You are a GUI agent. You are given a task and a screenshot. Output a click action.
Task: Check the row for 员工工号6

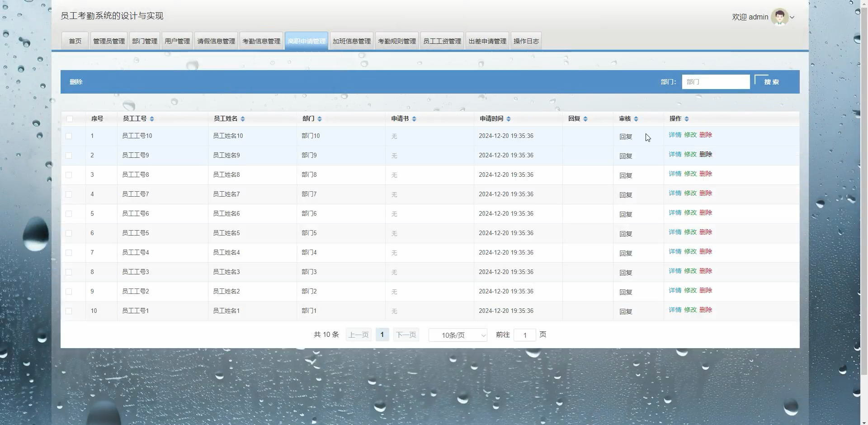[x=69, y=214]
